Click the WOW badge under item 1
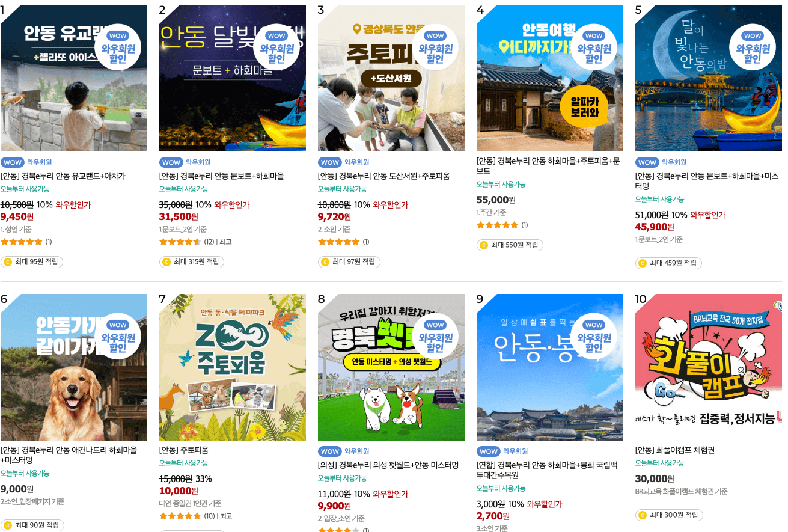Image resolution: width=788 pixels, height=532 pixels. (13, 162)
